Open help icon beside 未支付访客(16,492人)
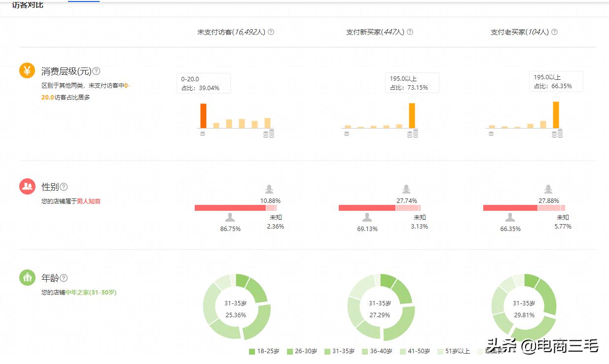The height and width of the screenshot is (364, 609). (x=271, y=32)
